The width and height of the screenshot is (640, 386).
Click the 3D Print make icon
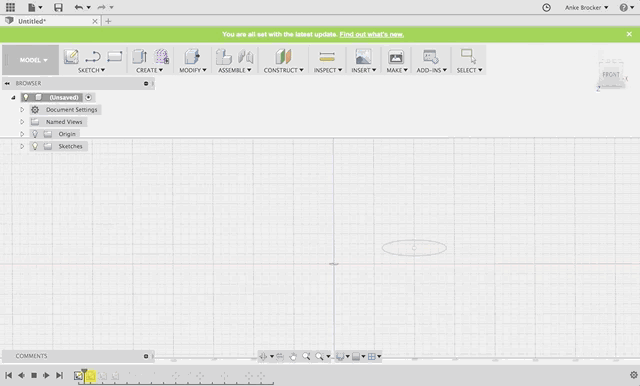click(396, 57)
